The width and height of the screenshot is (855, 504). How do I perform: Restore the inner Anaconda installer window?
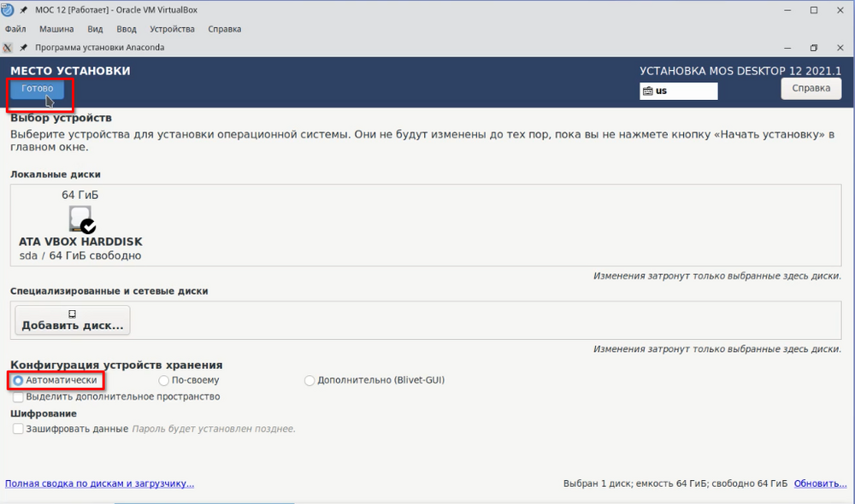[x=813, y=48]
